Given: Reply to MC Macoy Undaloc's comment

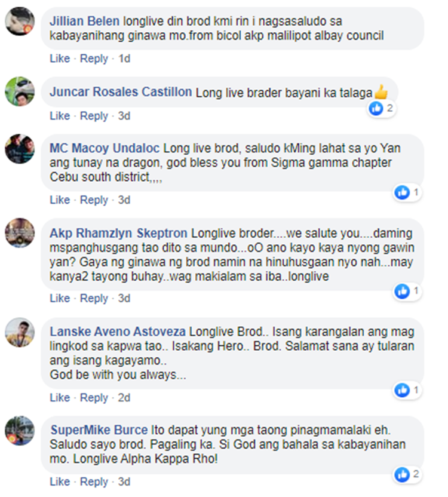Looking at the screenshot, I should 94,200.
